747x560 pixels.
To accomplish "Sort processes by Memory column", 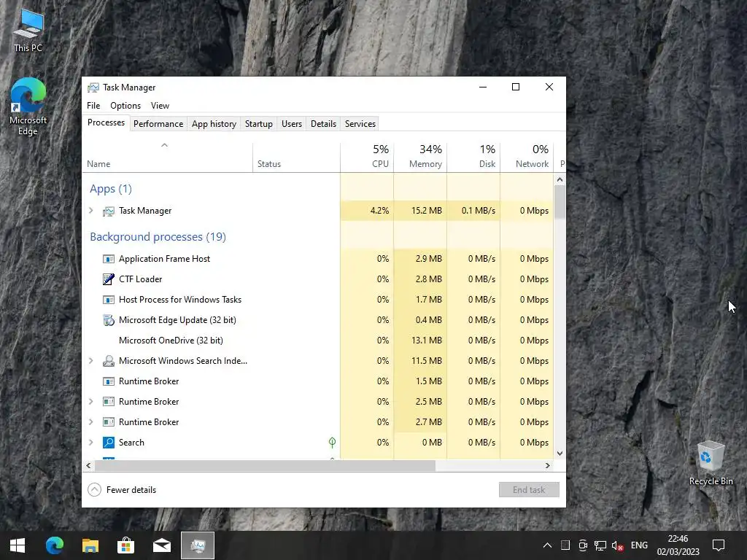I will (420, 157).
